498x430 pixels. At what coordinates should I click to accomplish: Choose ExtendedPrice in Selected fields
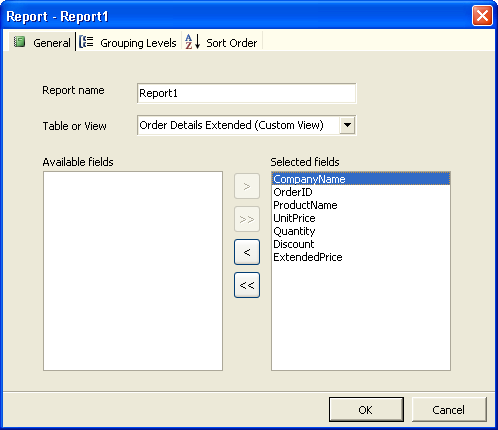[361, 257]
